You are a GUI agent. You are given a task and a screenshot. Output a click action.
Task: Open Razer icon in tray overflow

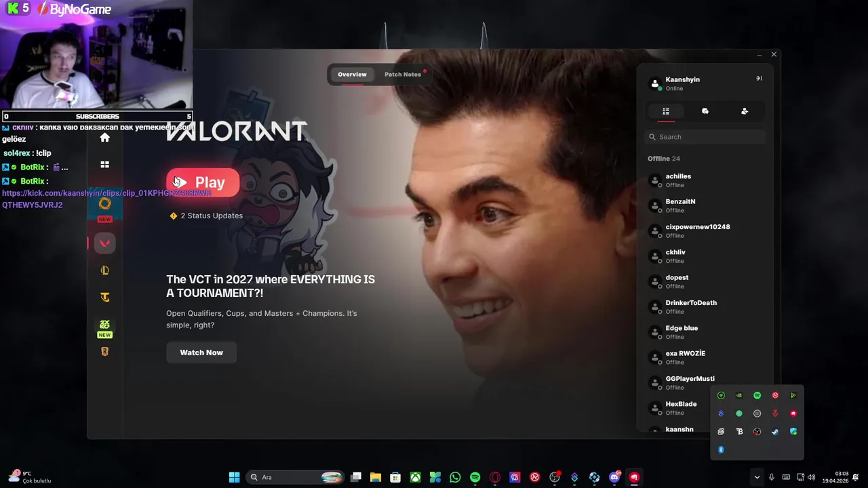pyautogui.click(x=721, y=395)
